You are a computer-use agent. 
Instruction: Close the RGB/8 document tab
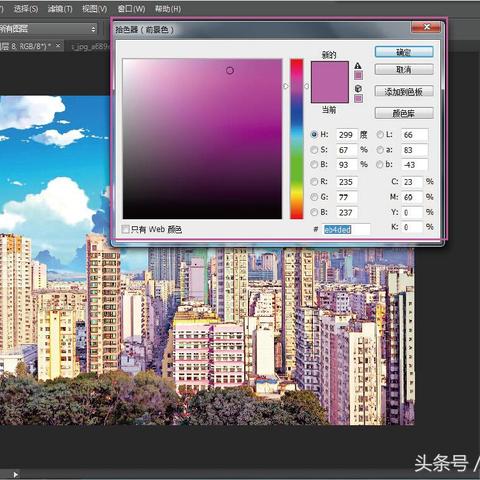[58, 45]
